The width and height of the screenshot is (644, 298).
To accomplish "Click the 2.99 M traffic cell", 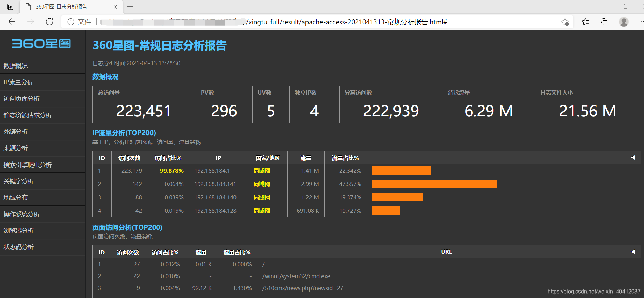I will point(310,184).
